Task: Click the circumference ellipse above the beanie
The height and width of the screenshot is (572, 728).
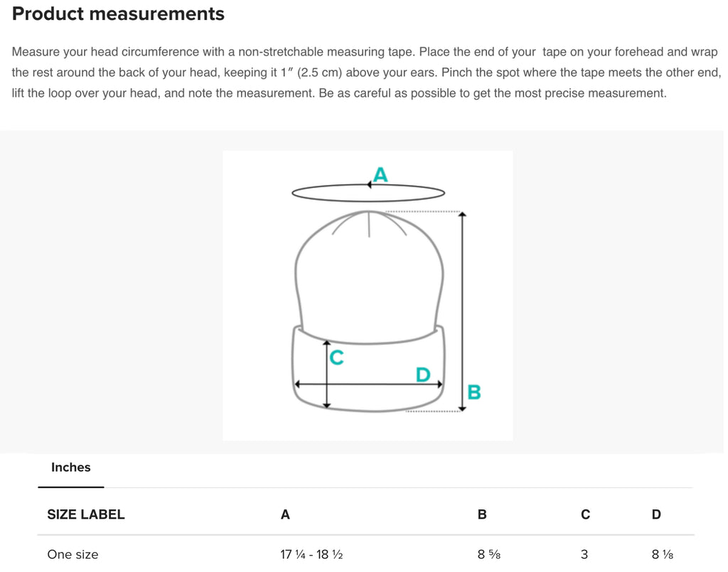Action: (x=368, y=193)
